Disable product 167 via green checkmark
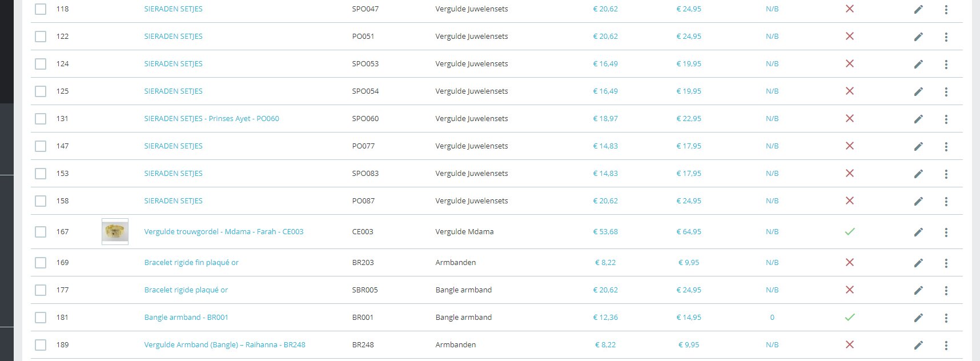Screen dimensions: 980x361 tap(850, 232)
